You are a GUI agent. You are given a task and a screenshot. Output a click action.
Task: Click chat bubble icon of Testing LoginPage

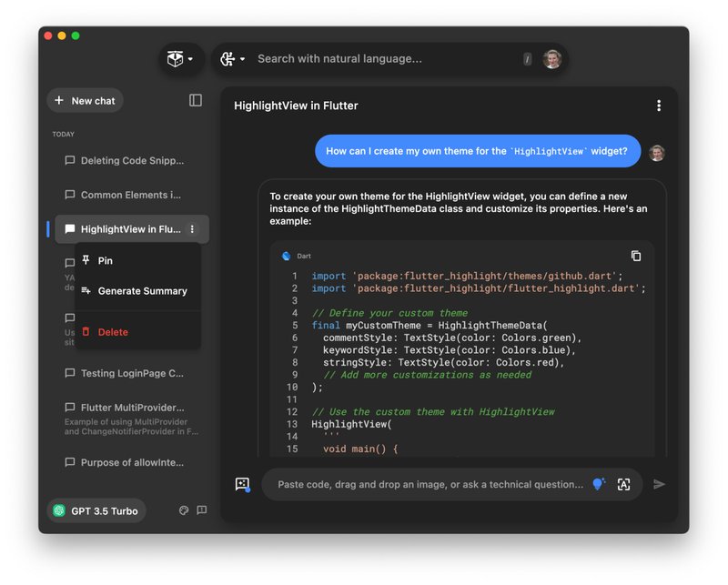point(70,373)
